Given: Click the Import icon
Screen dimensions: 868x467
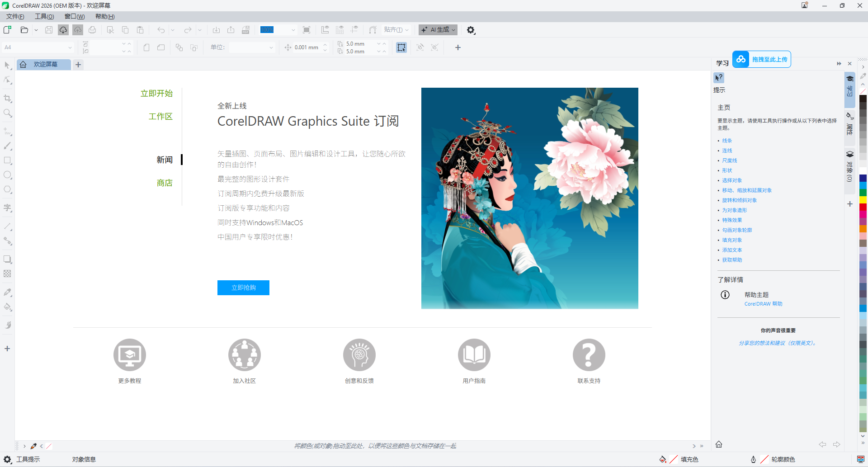Looking at the screenshot, I should click(x=216, y=30).
